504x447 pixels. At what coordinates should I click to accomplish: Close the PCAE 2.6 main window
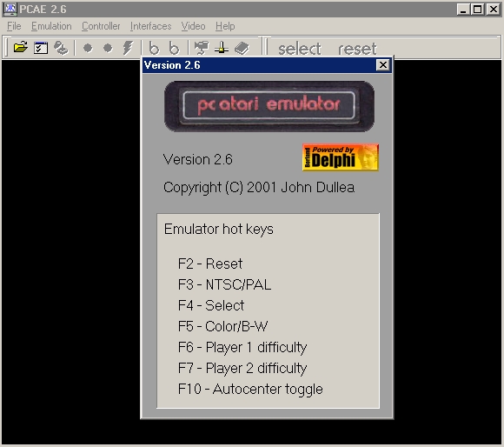[493, 9]
